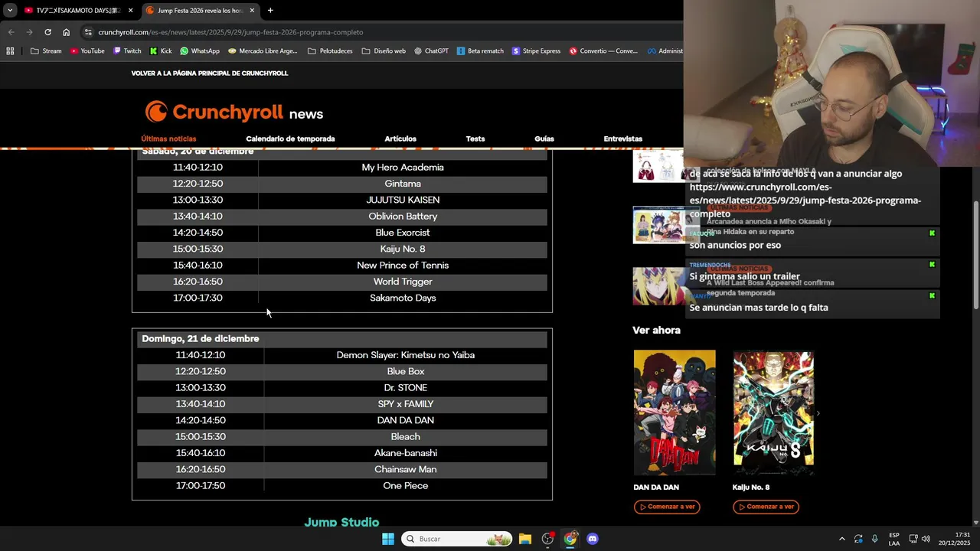
Task: Open the Stripe Express bookmark
Action: [x=537, y=51]
